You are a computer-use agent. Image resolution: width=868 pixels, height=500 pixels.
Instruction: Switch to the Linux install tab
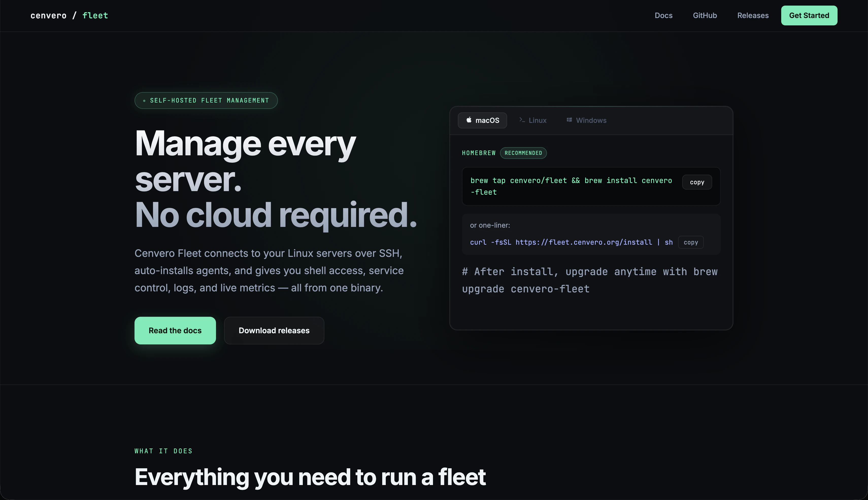click(x=532, y=120)
